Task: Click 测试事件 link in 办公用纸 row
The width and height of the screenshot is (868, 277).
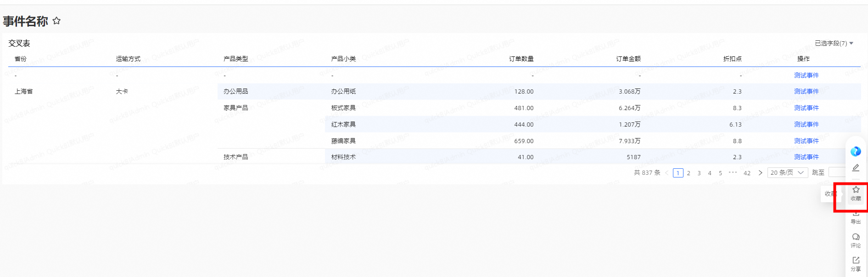Action: pos(806,91)
